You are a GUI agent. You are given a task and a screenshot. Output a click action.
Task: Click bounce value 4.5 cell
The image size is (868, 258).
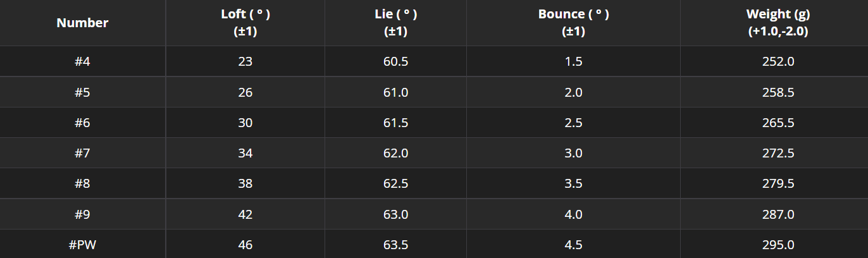(x=573, y=245)
